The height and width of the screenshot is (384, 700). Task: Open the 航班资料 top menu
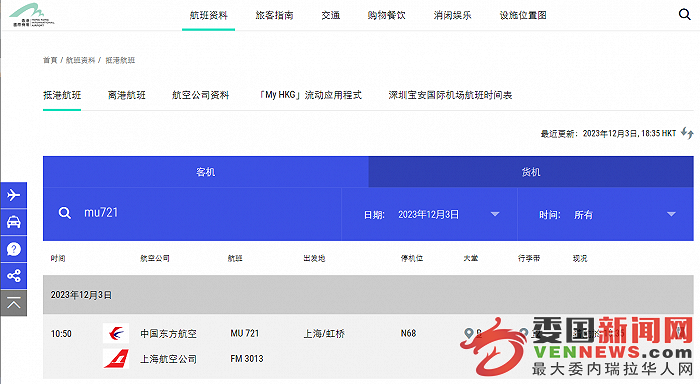pos(208,15)
